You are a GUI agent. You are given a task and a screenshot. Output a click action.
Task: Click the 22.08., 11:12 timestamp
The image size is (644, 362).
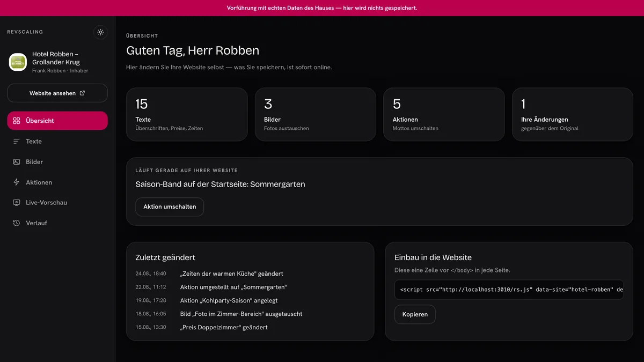[151, 287]
